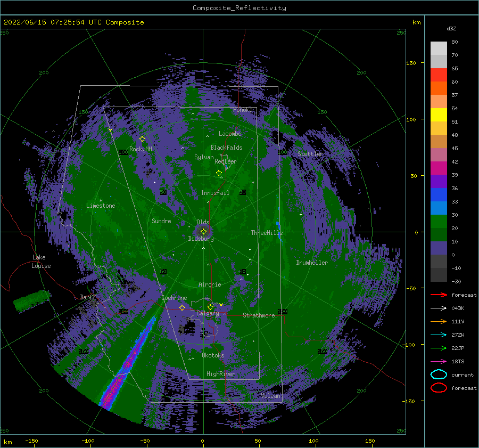Select the 80 dBZ white color swatch
The image size is (479, 448).
tap(439, 48)
